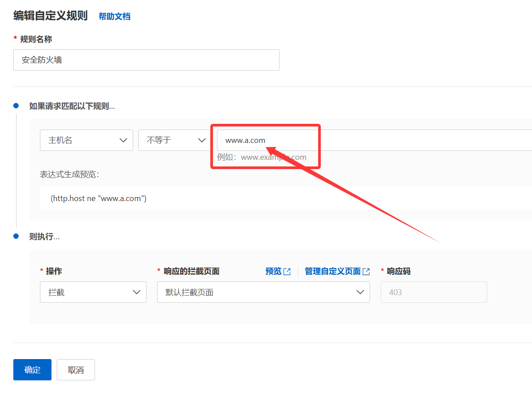The width and height of the screenshot is (532, 403).
Task: Click the chevron arrow on the 不等于 selector
Action: click(x=202, y=140)
